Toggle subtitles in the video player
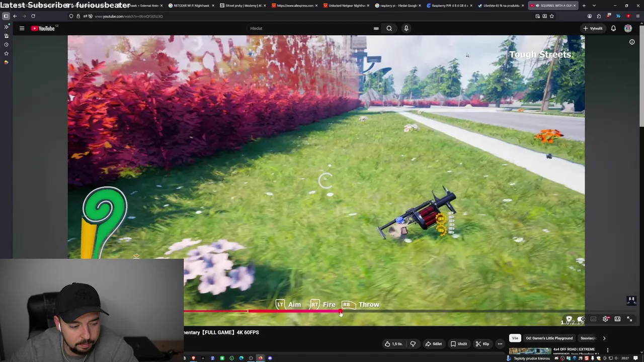Image resolution: width=644 pixels, height=362 pixels. pos(593,319)
